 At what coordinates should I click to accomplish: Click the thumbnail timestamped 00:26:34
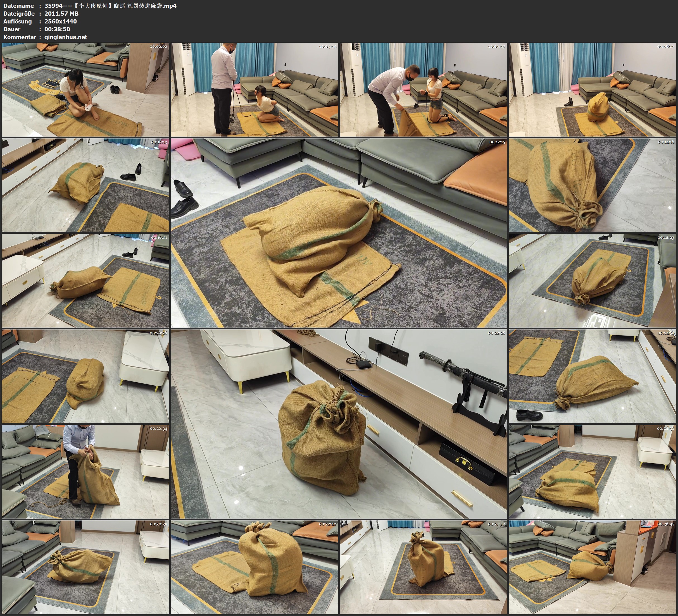pyautogui.click(x=85, y=471)
